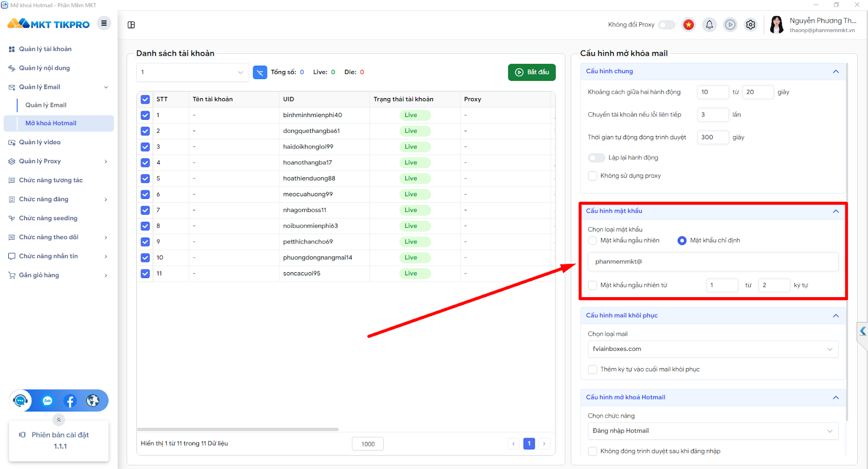Click the Vietnam flag language icon
The image size is (868, 469).
[688, 24]
